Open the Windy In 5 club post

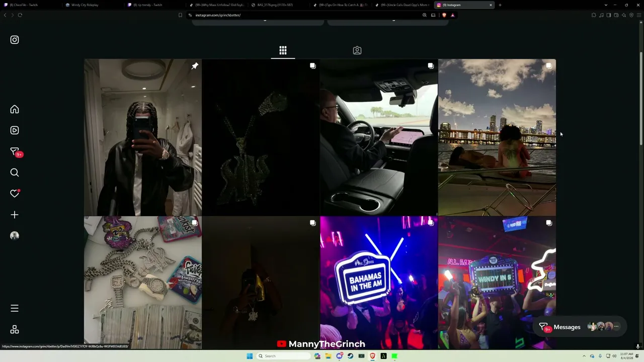(x=497, y=283)
